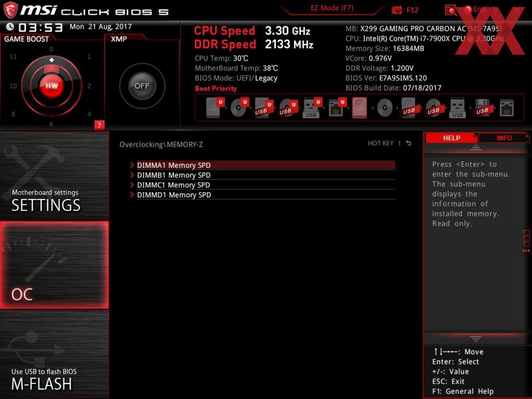Open Game Boost help question mark
The image size is (532, 399).
click(x=99, y=125)
